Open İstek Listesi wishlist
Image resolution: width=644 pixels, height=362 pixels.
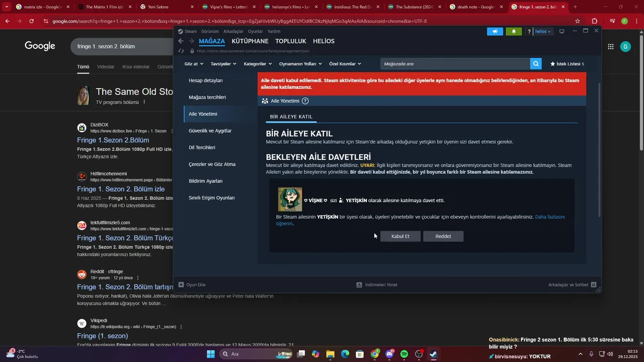pos(567,64)
